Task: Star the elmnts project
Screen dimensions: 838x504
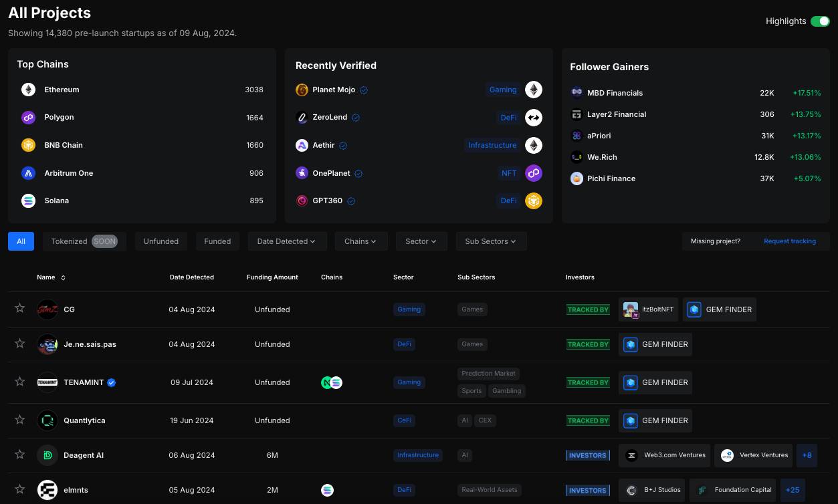Action: click(20, 489)
